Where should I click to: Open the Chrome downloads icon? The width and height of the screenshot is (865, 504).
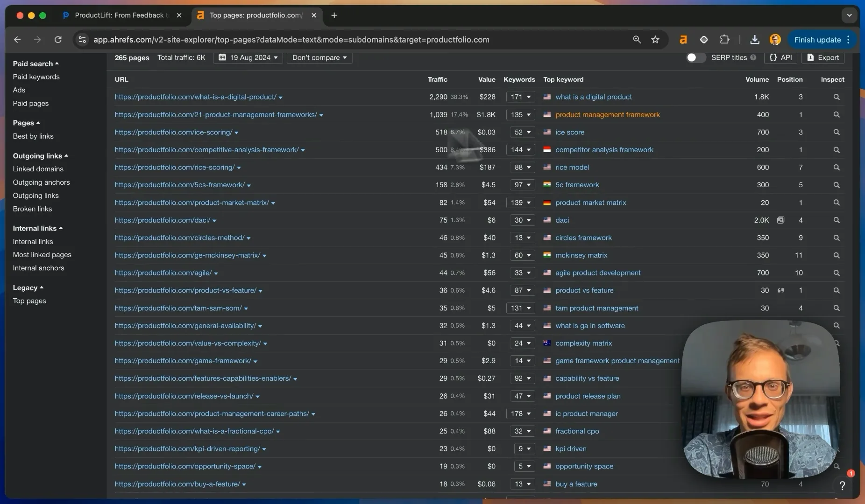click(754, 40)
